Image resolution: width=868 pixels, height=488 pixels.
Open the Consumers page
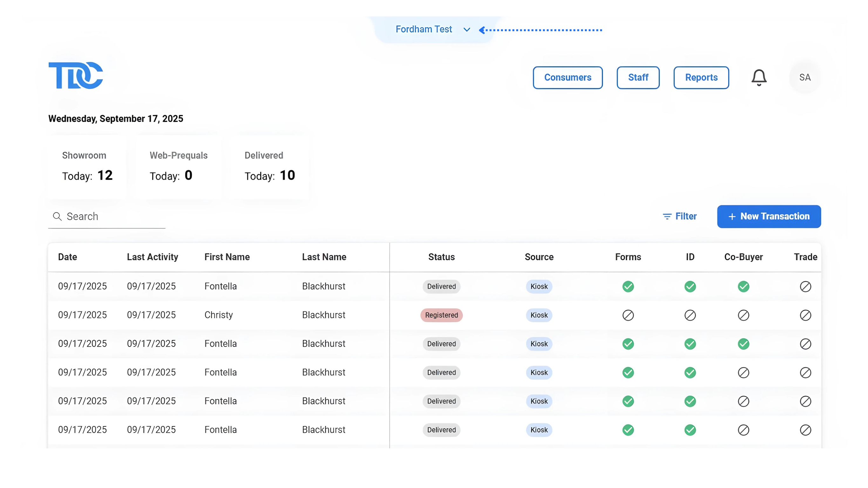567,78
